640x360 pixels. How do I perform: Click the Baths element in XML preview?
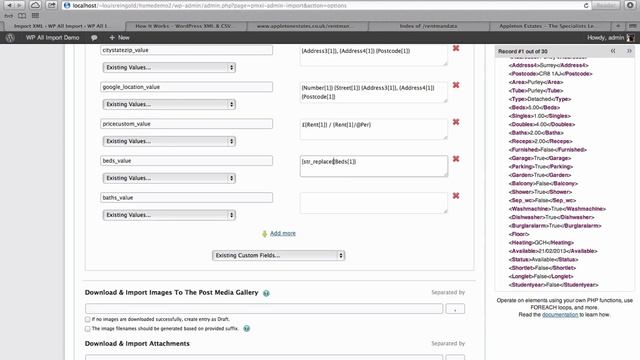coord(536,133)
